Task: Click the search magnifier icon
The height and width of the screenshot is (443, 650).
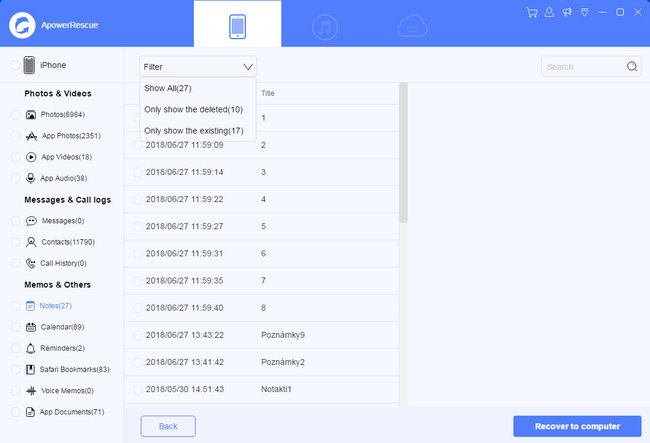Action: pyautogui.click(x=632, y=66)
